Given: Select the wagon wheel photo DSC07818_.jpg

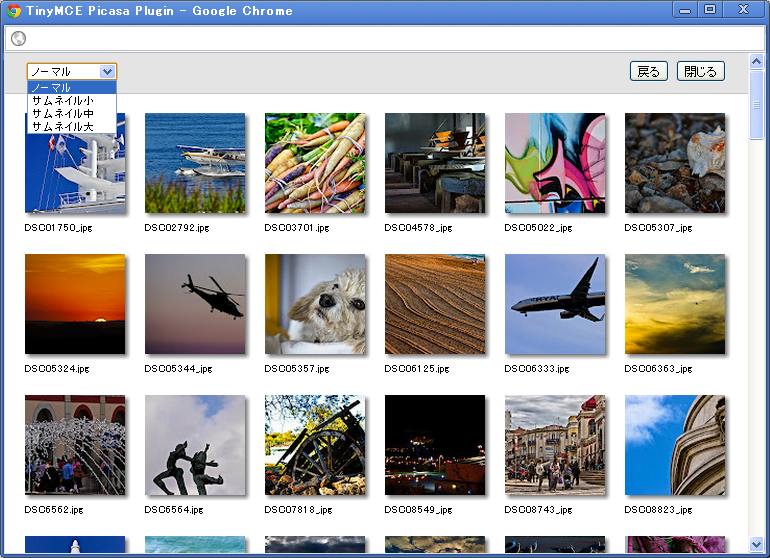Looking at the screenshot, I should 315,445.
